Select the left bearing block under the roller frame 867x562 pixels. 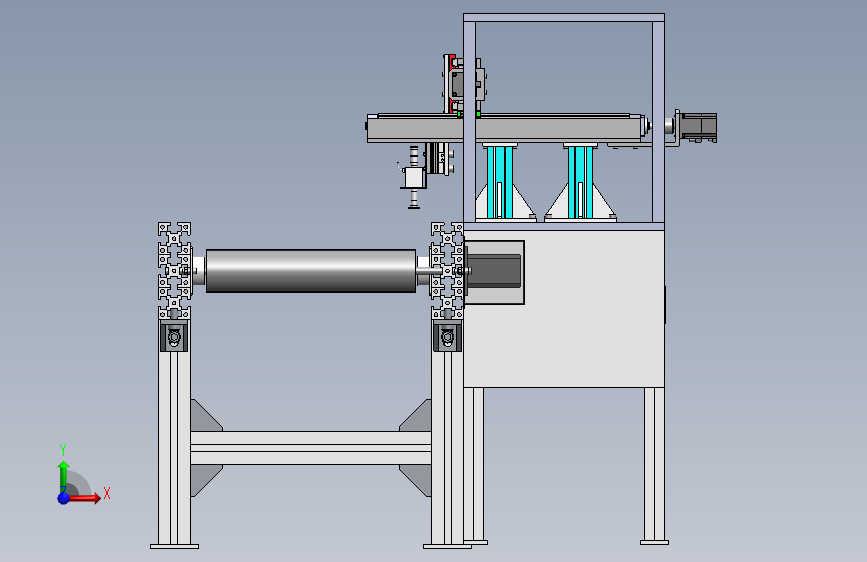click(174, 336)
